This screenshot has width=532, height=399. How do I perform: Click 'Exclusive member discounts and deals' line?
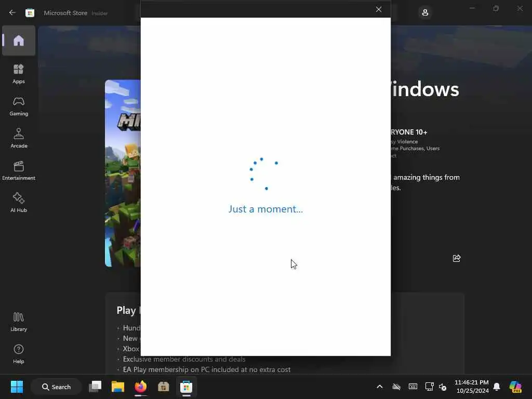point(184,359)
